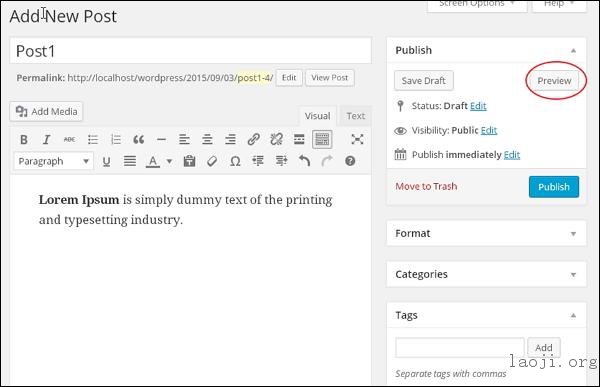The width and height of the screenshot is (600, 387).
Task: Click the Post1 title field
Action: (191, 51)
